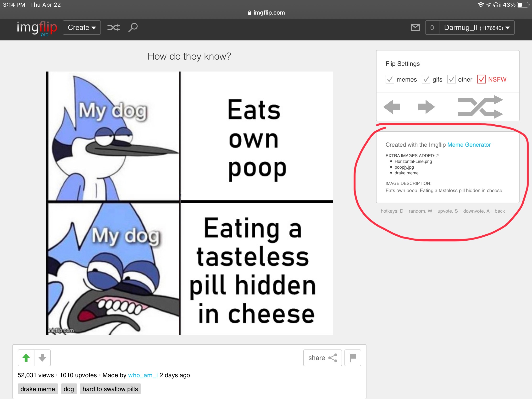This screenshot has height=399, width=532.
Task: Toggle the memes checkbox
Action: (390, 79)
